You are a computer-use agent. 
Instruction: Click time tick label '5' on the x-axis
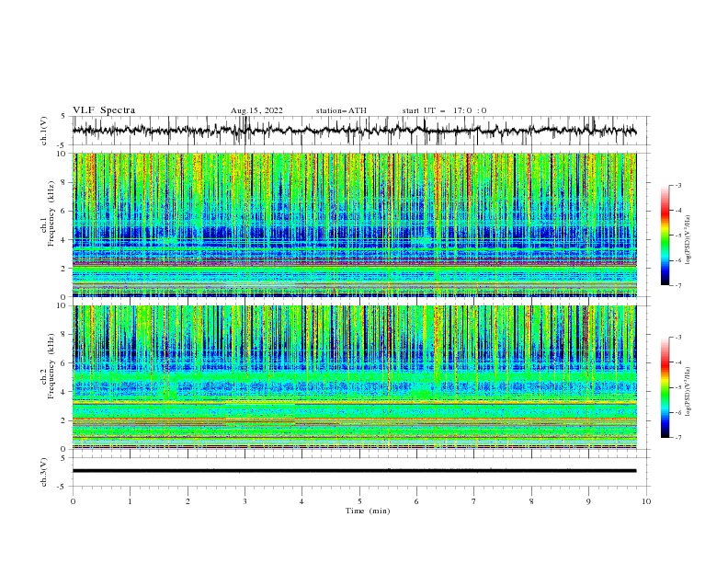click(x=359, y=501)
